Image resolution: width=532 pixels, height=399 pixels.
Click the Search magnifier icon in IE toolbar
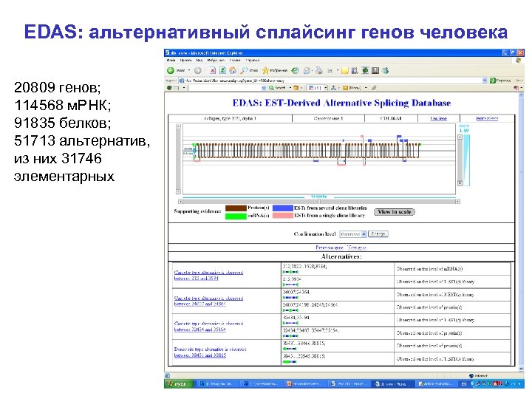coord(244,71)
